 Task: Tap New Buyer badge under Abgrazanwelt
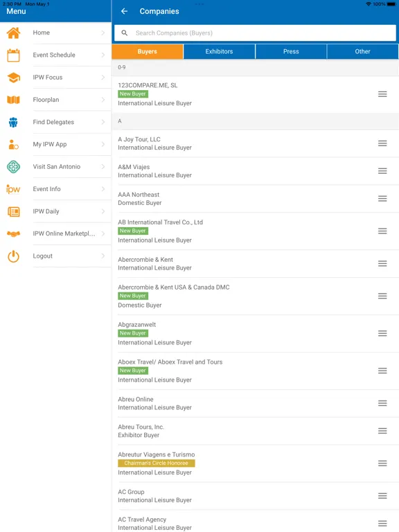point(133,333)
